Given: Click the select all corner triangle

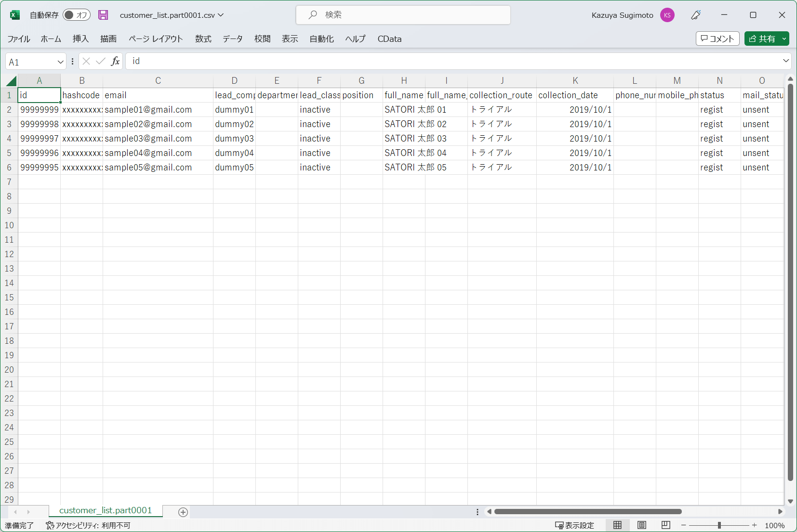Looking at the screenshot, I should point(12,80).
